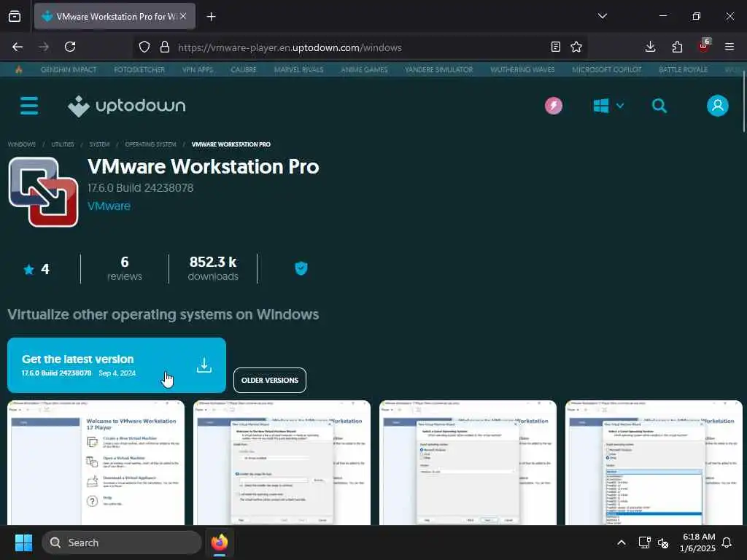Bookmark this page with the star
Image resolution: width=747 pixels, height=560 pixels.
point(576,47)
